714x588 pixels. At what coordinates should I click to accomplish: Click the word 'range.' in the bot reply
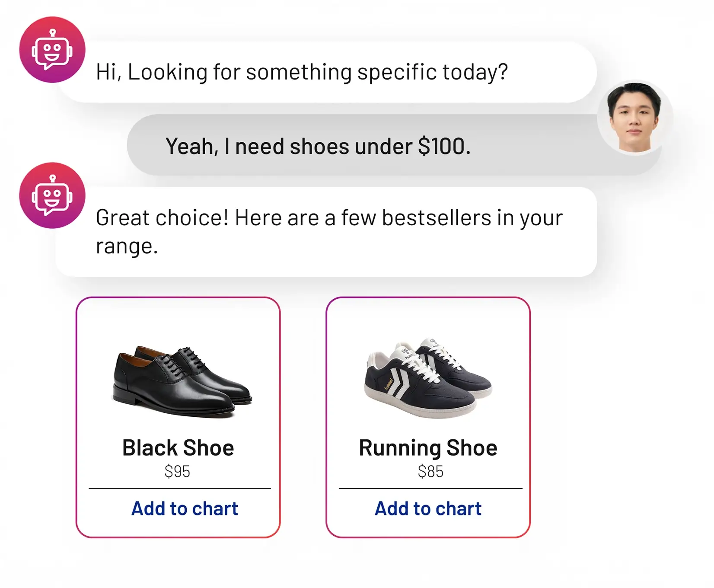pyautogui.click(x=127, y=246)
